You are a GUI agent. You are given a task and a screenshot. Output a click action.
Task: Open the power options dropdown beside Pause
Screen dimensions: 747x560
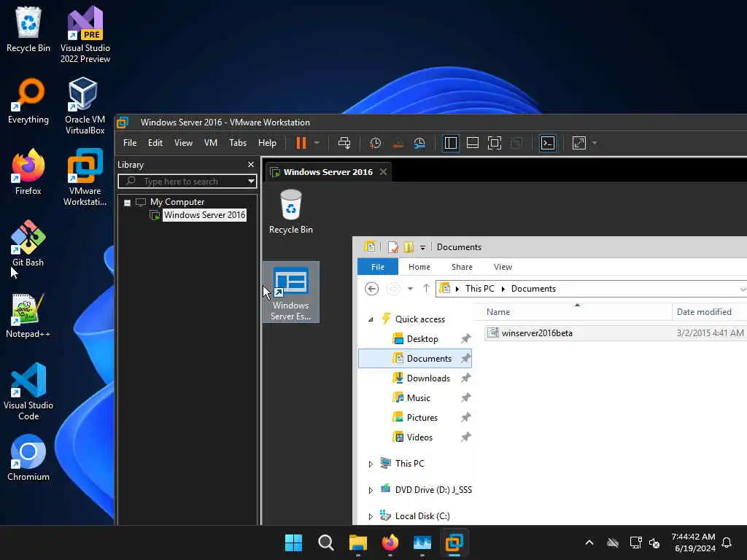pyautogui.click(x=317, y=143)
